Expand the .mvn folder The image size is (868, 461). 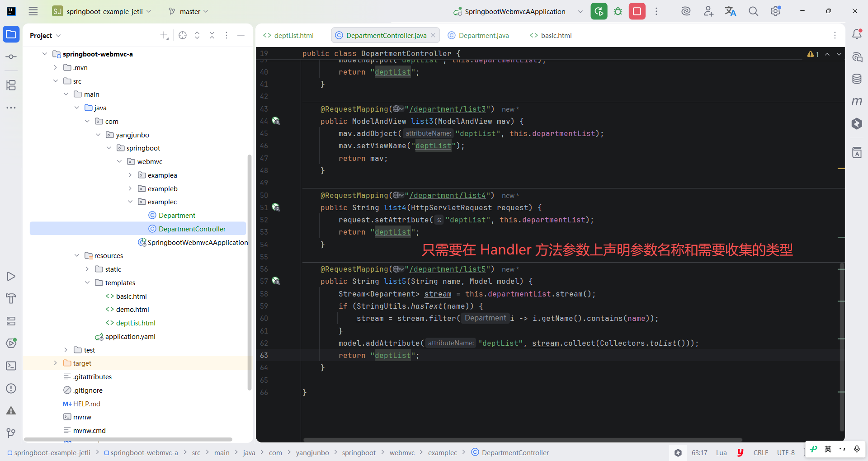pyautogui.click(x=55, y=67)
